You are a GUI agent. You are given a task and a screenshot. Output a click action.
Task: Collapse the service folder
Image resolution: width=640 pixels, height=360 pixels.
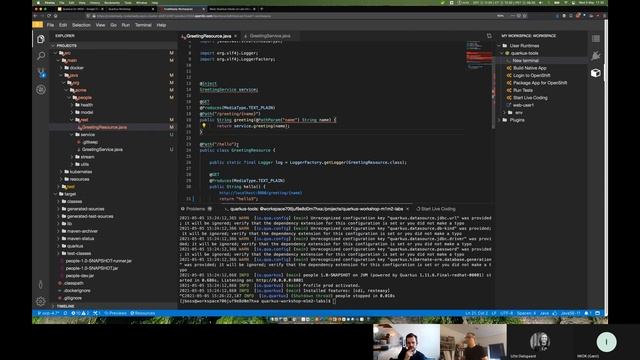(x=87, y=135)
